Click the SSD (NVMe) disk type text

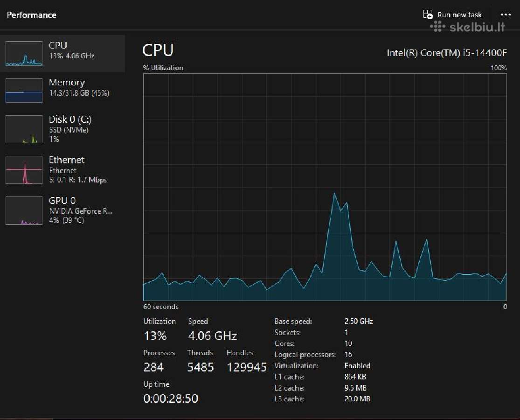[69, 130]
